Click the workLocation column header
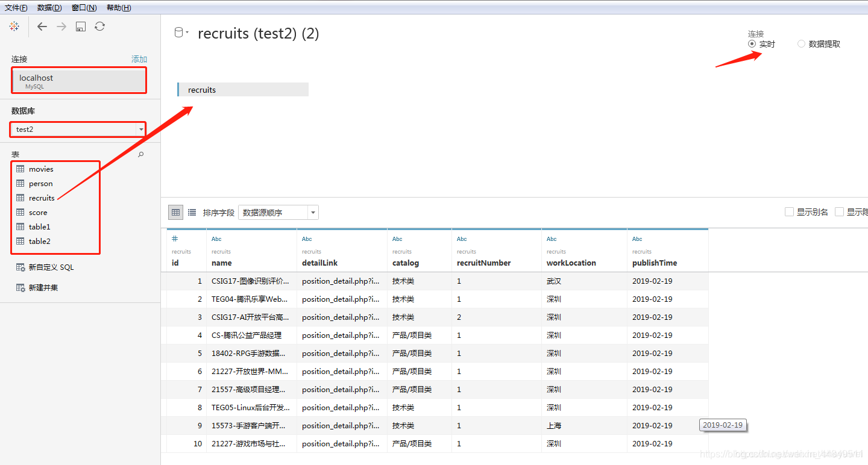Screen dimensions: 868x465 [571, 263]
